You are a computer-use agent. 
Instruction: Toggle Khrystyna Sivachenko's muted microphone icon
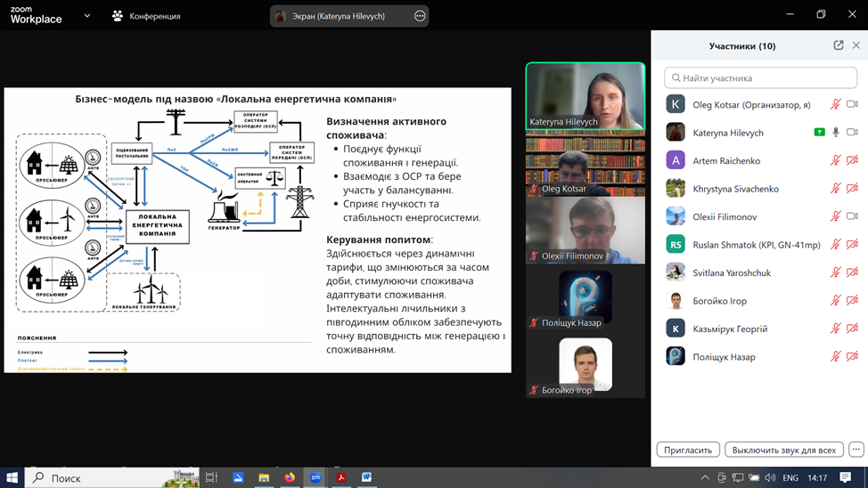pyautogui.click(x=835, y=189)
